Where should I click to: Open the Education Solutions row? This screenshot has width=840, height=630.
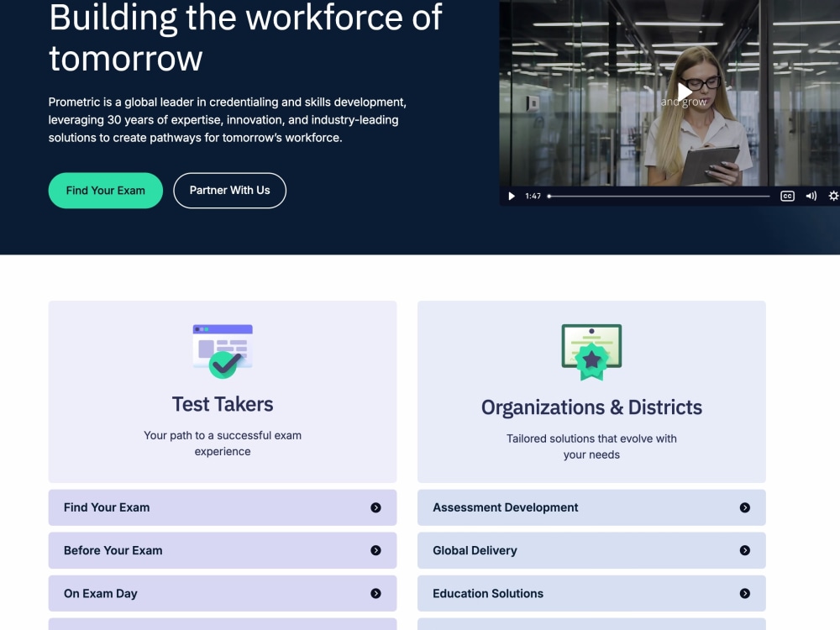coord(591,594)
